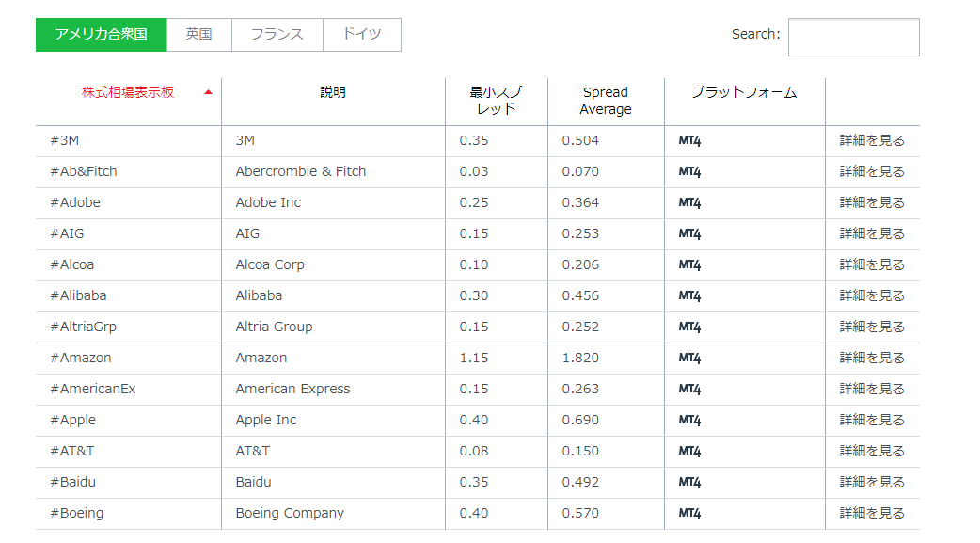Select the #AT&T ticker cell
The height and width of the screenshot is (543, 980).
click(128, 451)
